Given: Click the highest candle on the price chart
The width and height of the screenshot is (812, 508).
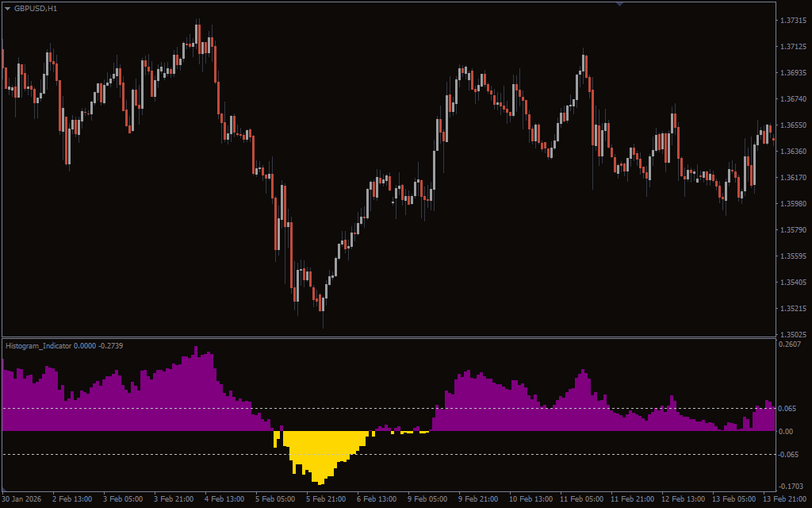Looking at the screenshot, I should [x=197, y=33].
